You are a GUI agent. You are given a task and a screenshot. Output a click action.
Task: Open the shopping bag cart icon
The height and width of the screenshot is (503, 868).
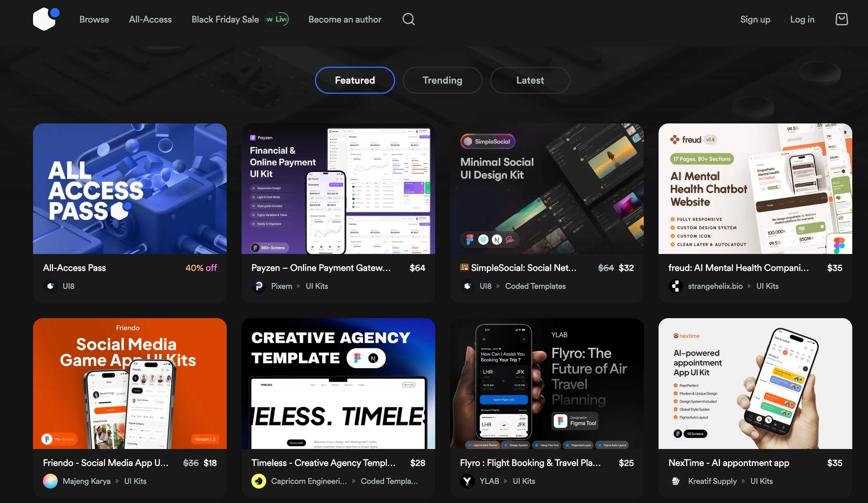pos(841,19)
